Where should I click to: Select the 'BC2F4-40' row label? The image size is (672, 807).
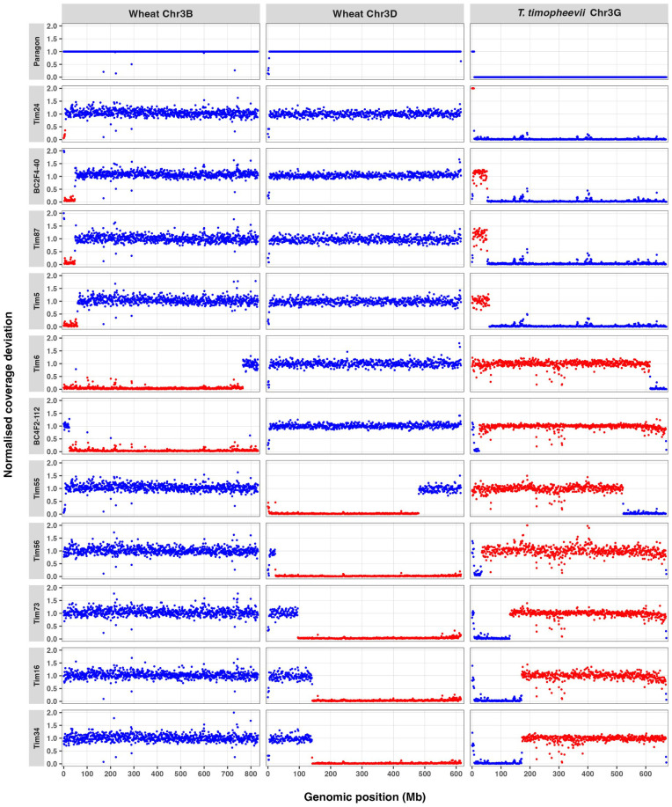(38, 176)
